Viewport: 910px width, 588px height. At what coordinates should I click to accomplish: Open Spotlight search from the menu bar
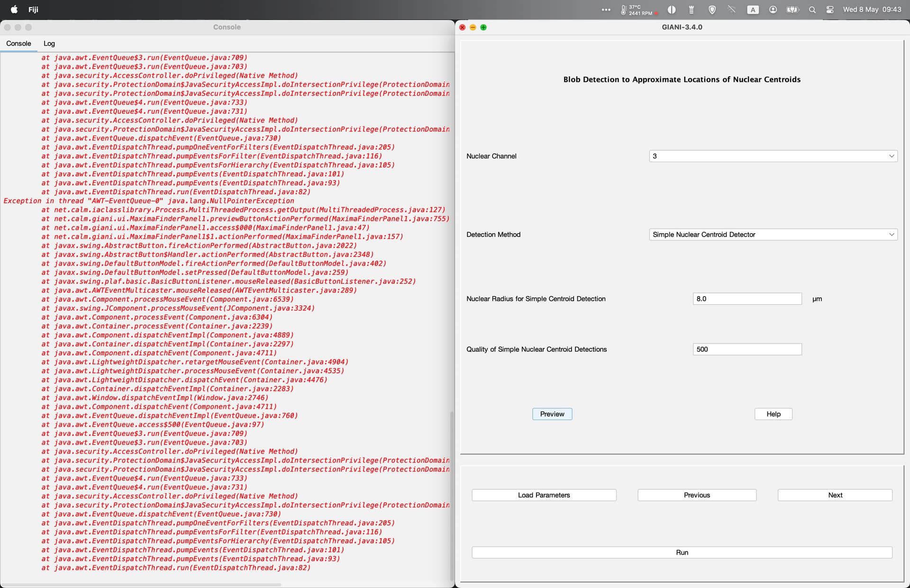[x=812, y=9]
